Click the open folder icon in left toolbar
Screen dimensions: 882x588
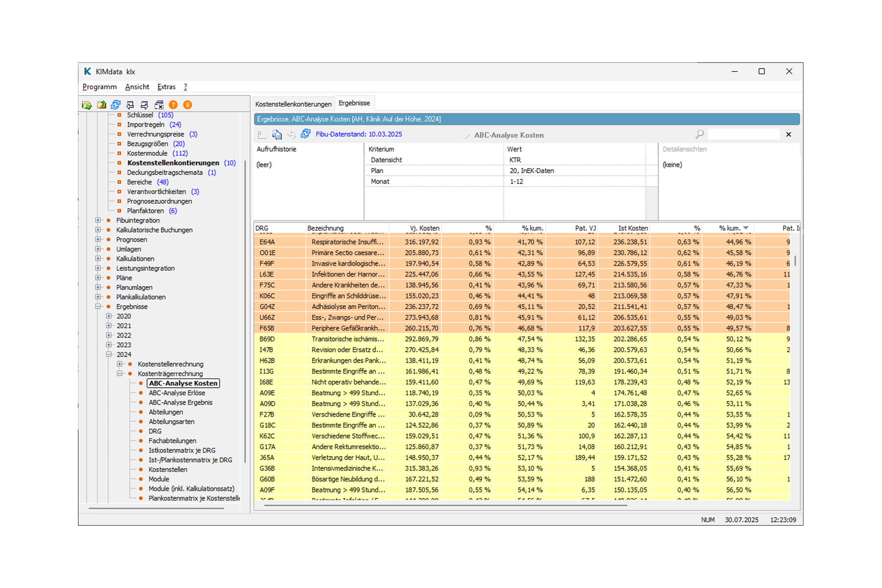tap(87, 105)
